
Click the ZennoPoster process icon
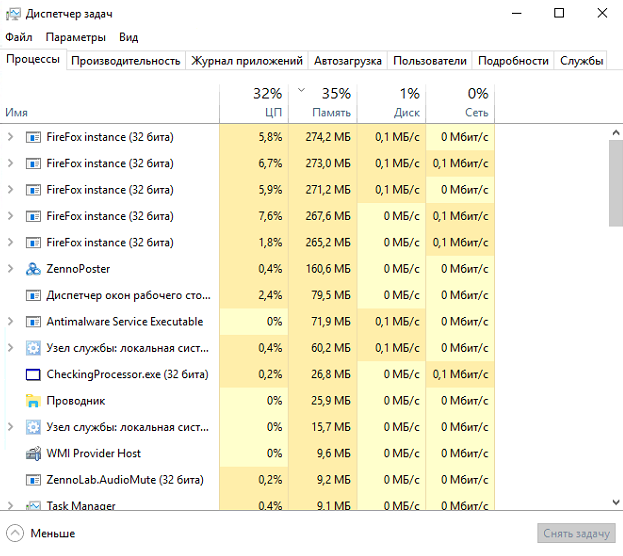[x=34, y=269]
